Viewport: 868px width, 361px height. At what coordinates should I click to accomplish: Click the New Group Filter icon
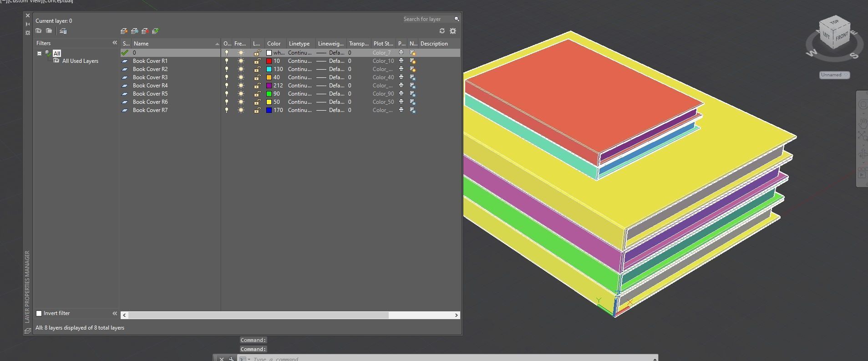[x=49, y=31]
